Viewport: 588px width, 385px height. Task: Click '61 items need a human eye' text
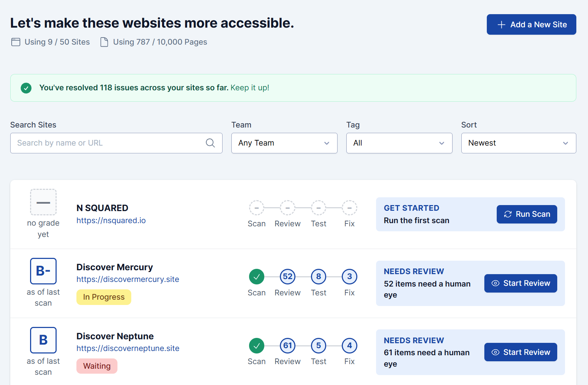click(427, 358)
